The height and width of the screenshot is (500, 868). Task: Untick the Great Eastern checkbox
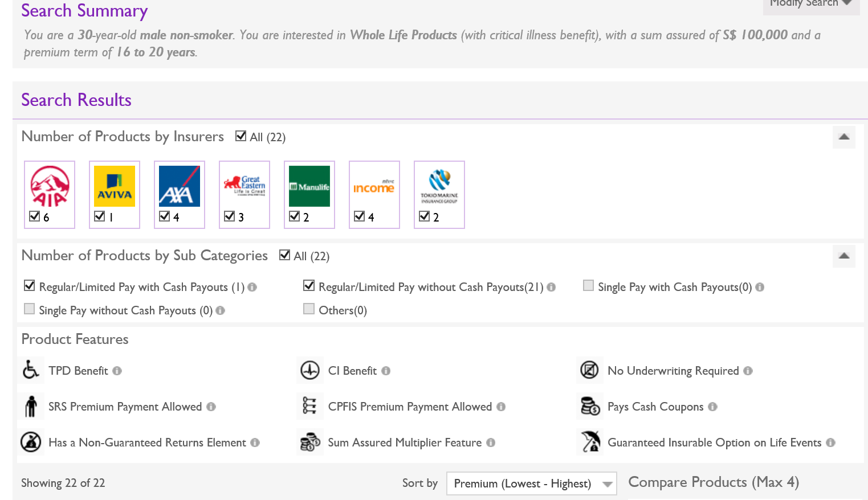(x=230, y=216)
